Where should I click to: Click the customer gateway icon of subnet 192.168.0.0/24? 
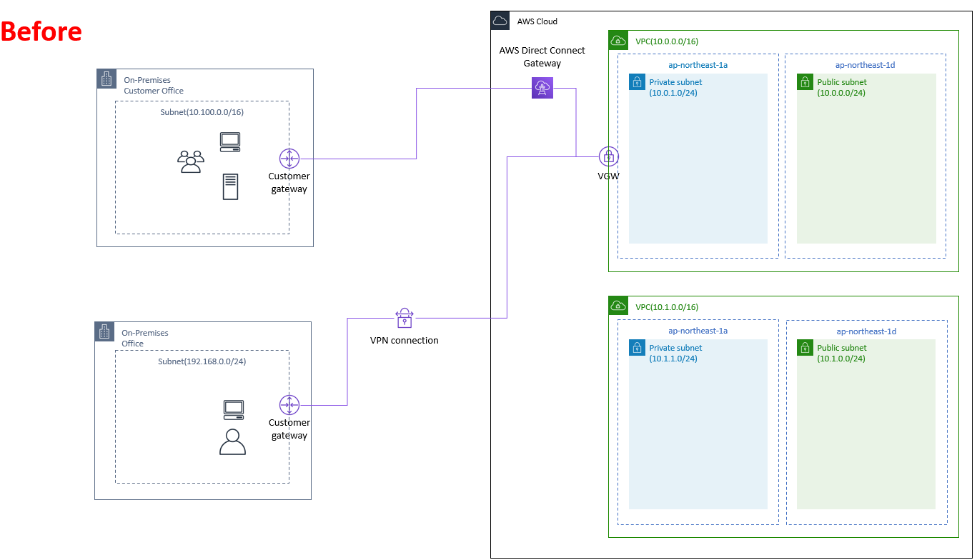click(289, 405)
